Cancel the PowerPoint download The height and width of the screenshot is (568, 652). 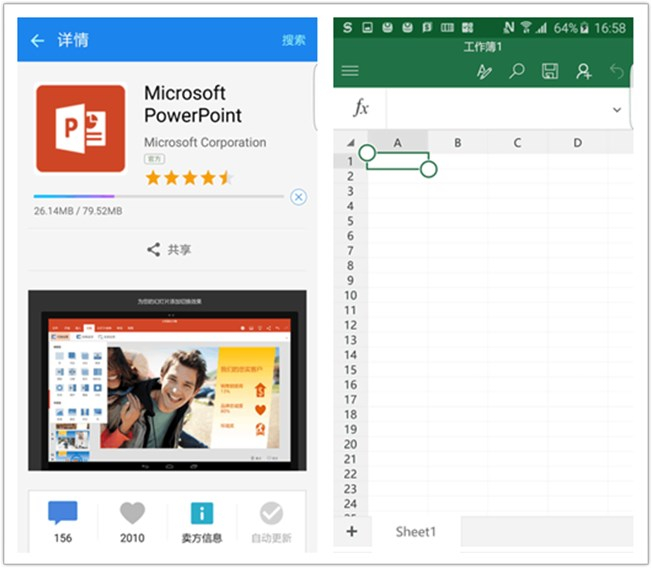coord(299,197)
